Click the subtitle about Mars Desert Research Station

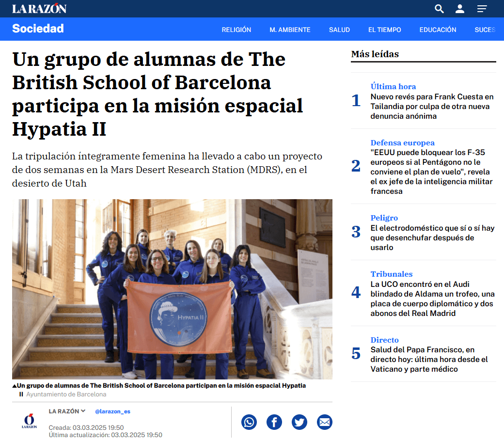pyautogui.click(x=167, y=170)
